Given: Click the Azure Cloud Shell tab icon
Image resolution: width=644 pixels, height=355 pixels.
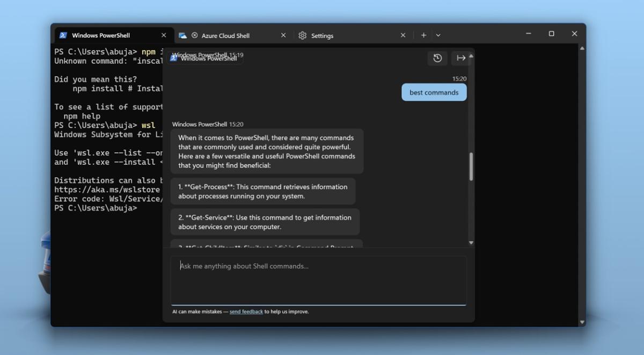Looking at the screenshot, I should click(x=183, y=35).
